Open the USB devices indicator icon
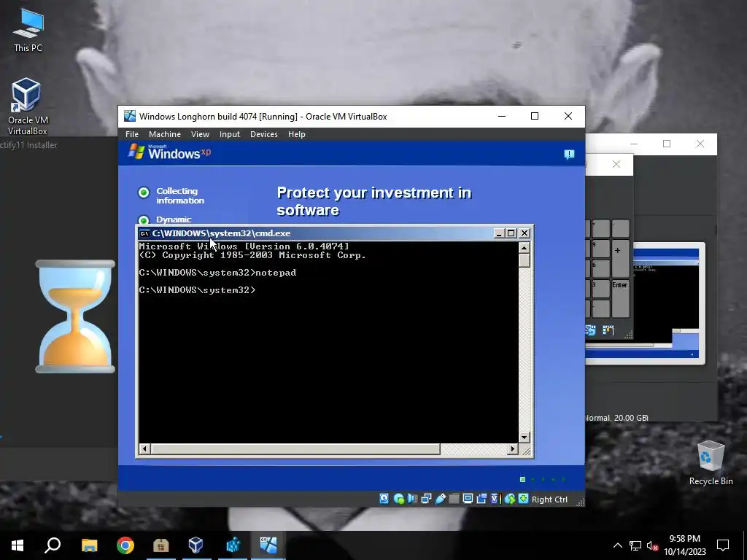 tap(441, 499)
